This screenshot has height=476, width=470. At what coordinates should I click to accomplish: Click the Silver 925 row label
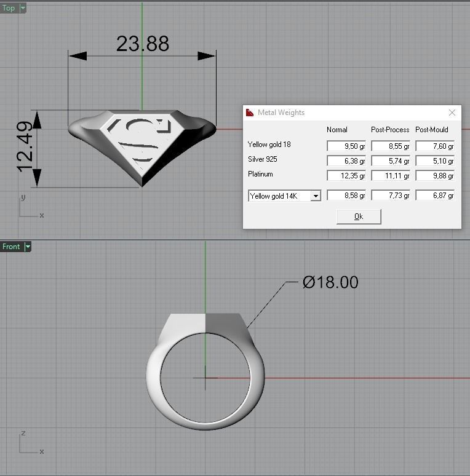[x=263, y=159]
